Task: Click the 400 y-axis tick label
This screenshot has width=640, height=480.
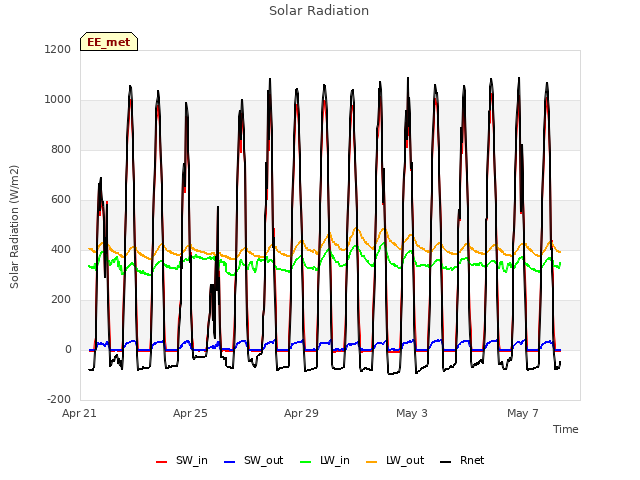Action: (x=61, y=249)
